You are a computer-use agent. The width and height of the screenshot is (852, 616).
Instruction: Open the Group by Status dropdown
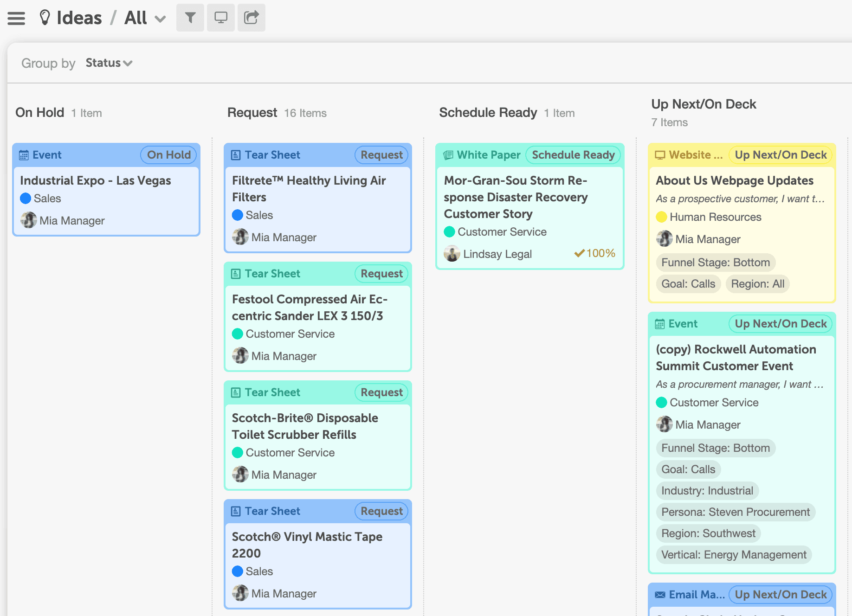click(x=109, y=63)
